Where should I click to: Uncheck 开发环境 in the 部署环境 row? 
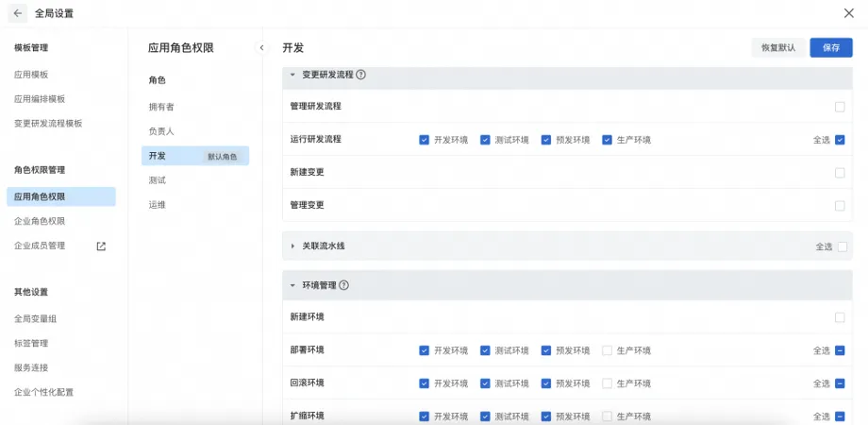(424, 350)
